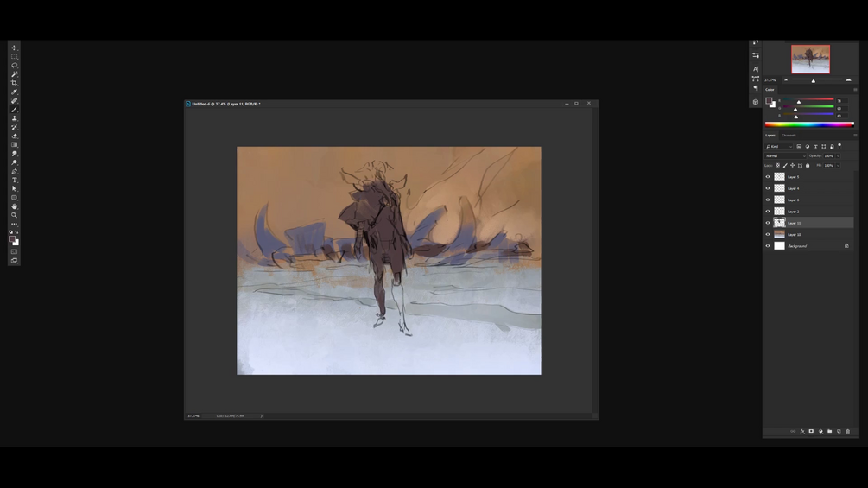868x488 pixels.
Task: Select the Crop tool
Action: pos(15,83)
